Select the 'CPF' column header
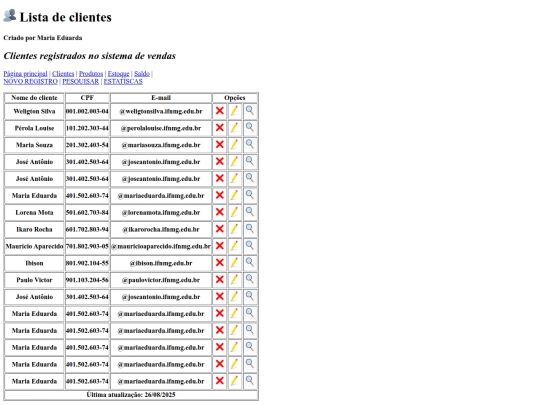 87,98
